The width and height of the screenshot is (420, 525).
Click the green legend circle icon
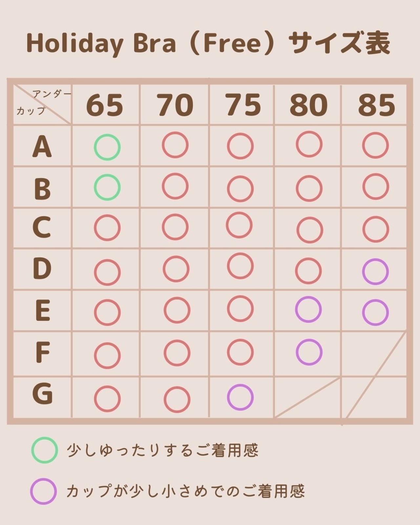pyautogui.click(x=45, y=450)
